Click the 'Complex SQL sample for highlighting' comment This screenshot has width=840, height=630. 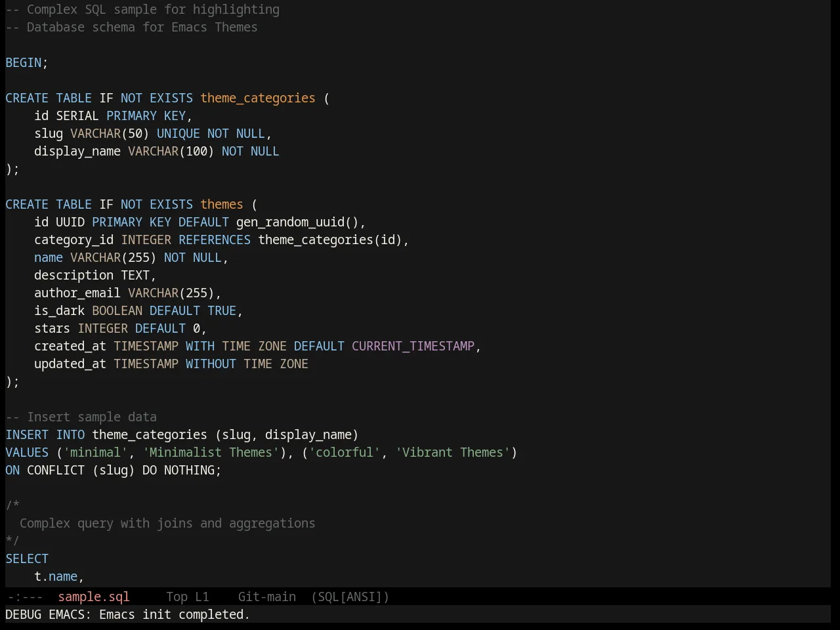(142, 9)
